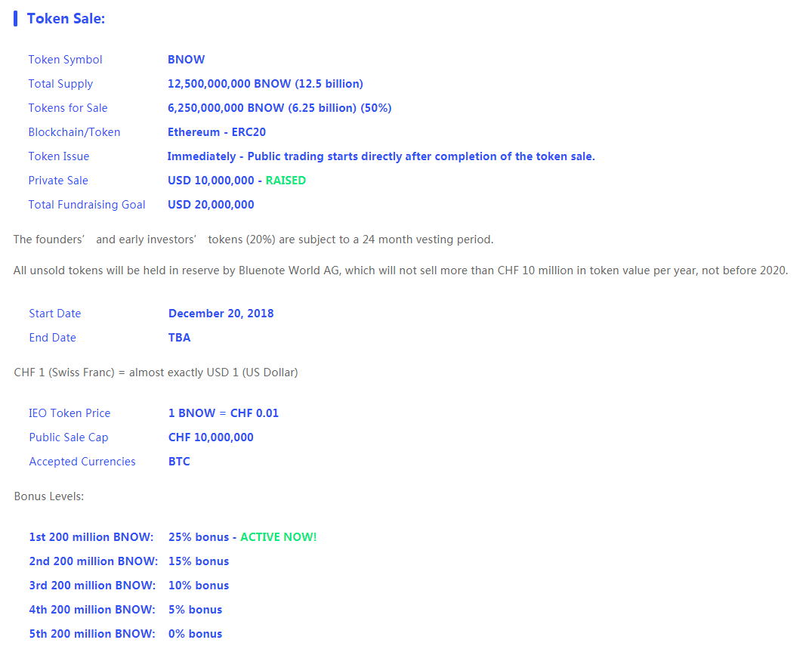The height and width of the screenshot is (646, 812).
Task: Select the Public Sale Cap label
Action: (68, 437)
